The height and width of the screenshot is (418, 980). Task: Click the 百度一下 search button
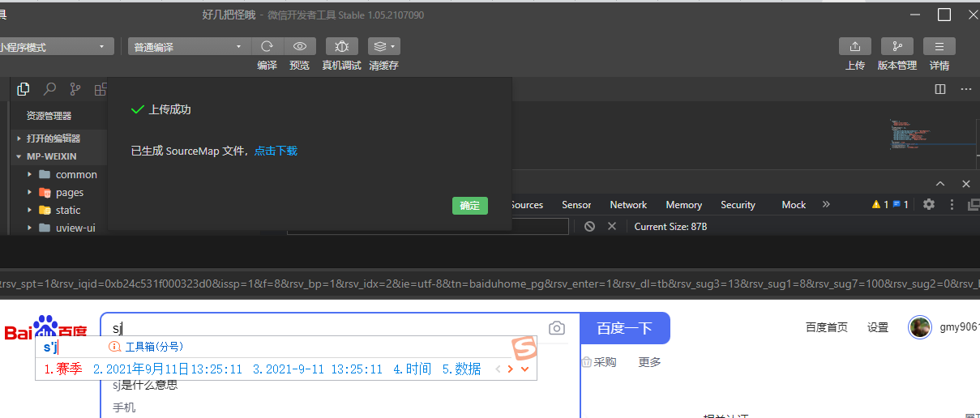click(x=625, y=328)
